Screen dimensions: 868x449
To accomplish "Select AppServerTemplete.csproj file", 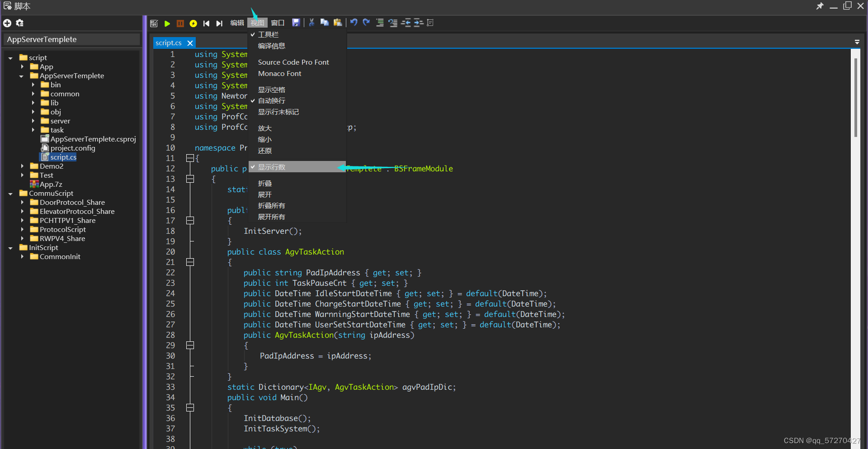I will (x=88, y=139).
